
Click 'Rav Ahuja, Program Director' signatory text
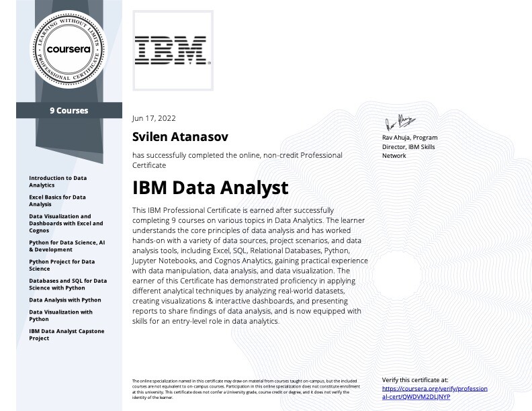coord(410,146)
